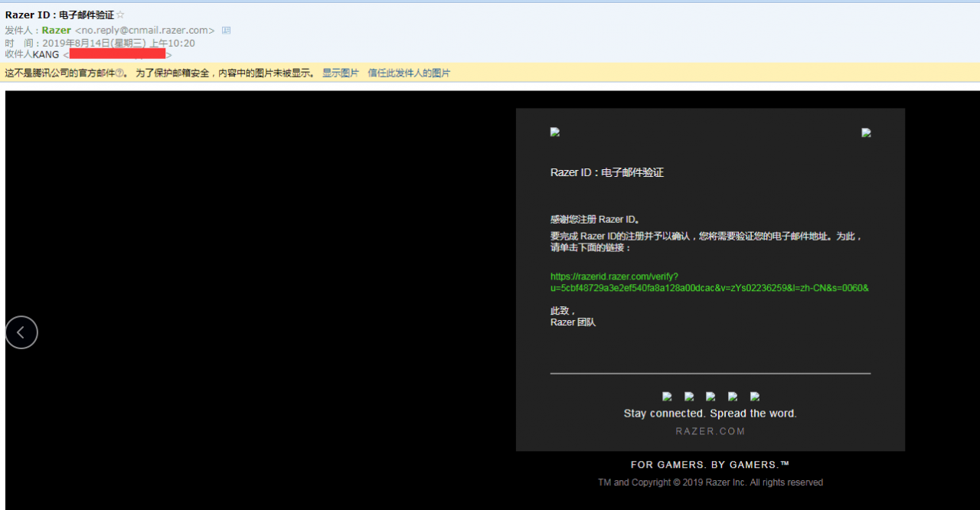Click sender name Razer
The image size is (980, 510).
57,31
